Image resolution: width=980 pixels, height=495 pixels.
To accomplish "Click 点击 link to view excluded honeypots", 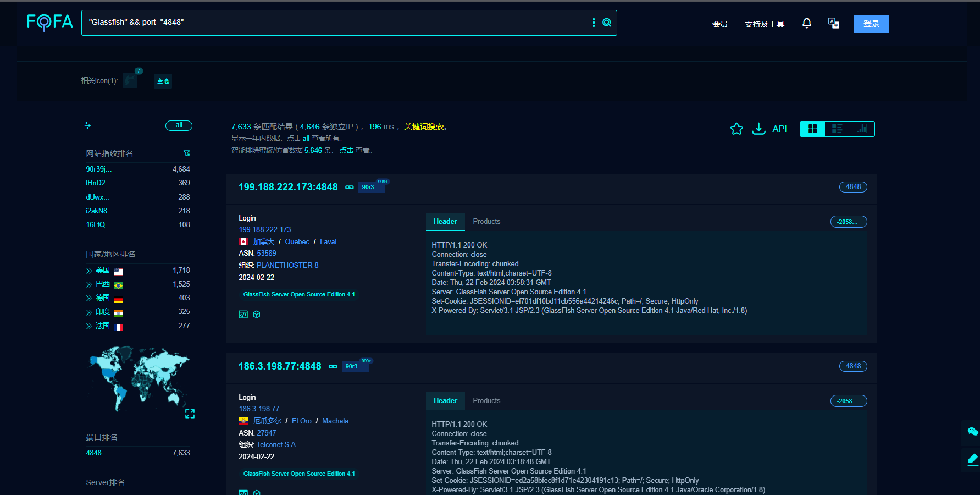I will 346,150.
